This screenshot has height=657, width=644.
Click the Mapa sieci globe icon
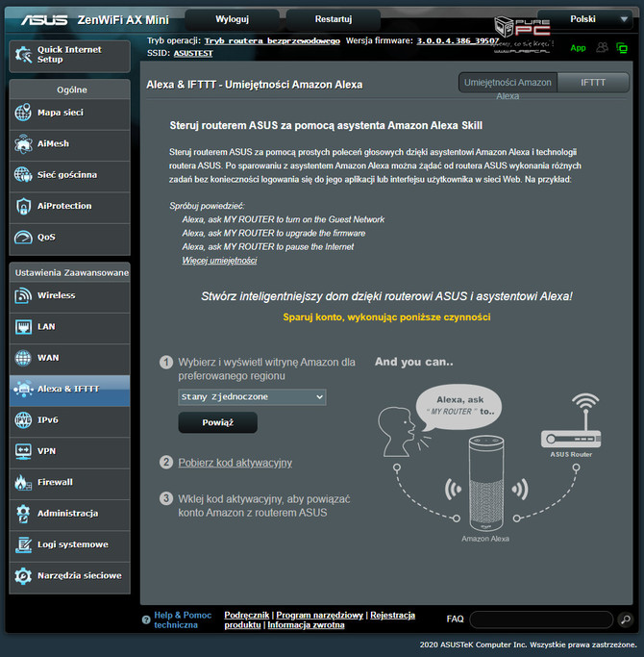(23, 113)
